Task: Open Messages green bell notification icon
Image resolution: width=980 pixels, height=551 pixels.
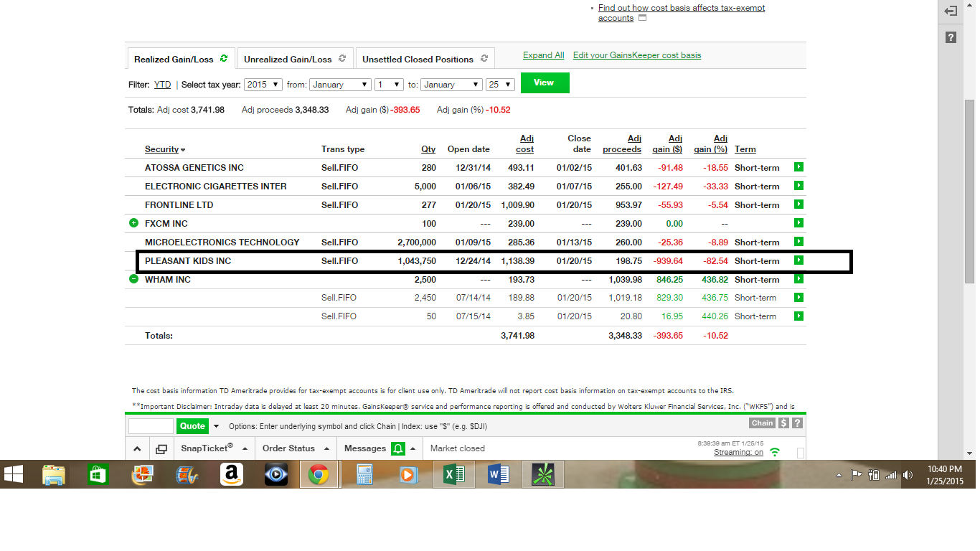Action: pos(397,448)
